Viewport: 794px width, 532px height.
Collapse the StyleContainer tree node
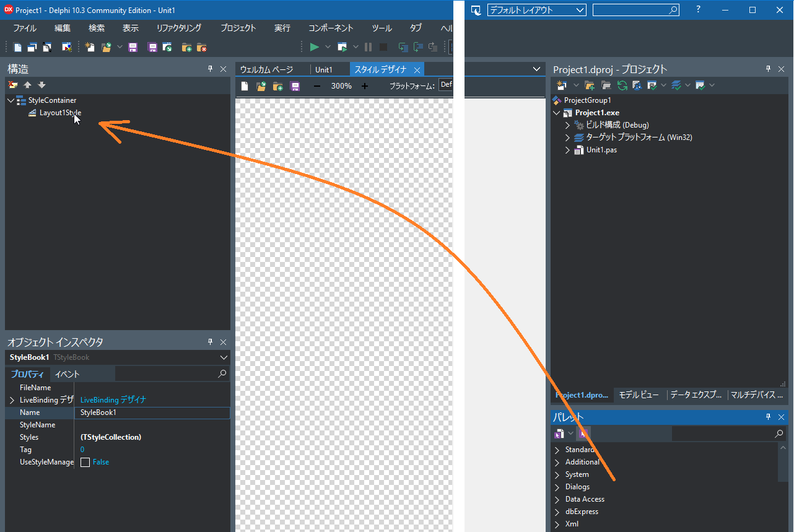coord(11,100)
